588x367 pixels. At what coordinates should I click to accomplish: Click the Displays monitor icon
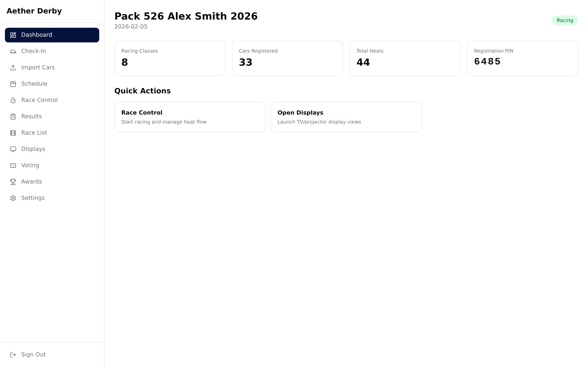(13, 149)
